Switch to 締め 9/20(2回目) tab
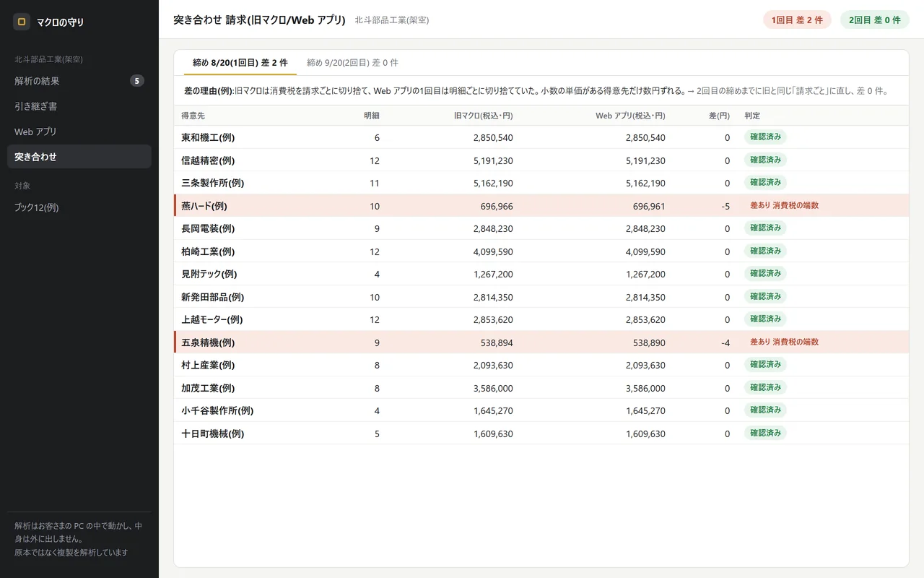This screenshot has height=578, width=924. point(352,63)
